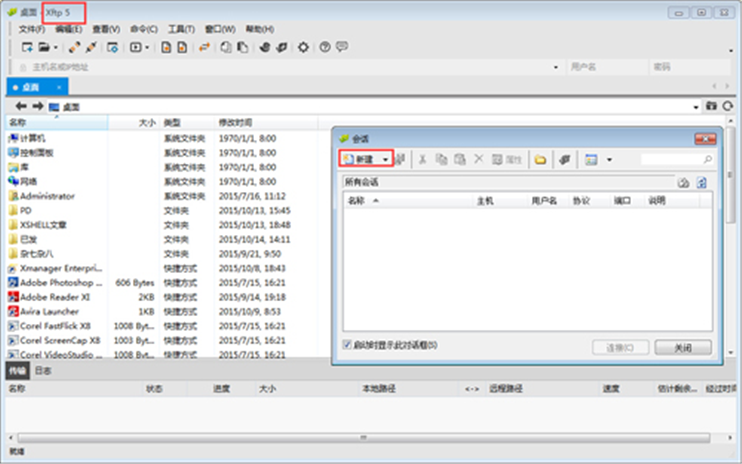The height and width of the screenshot is (464, 742).
Task: Open the session properties window icon
Action: 113,47
